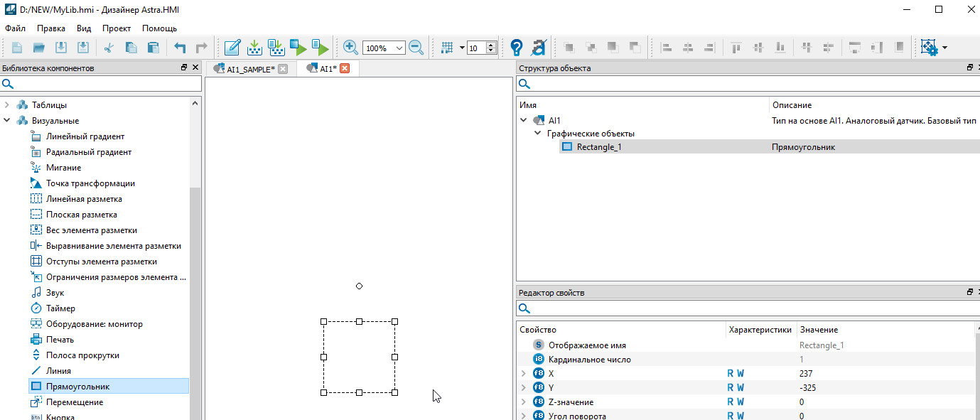Float the Библиотека компонентов panel
This screenshot has width=980, height=420.
[184, 68]
